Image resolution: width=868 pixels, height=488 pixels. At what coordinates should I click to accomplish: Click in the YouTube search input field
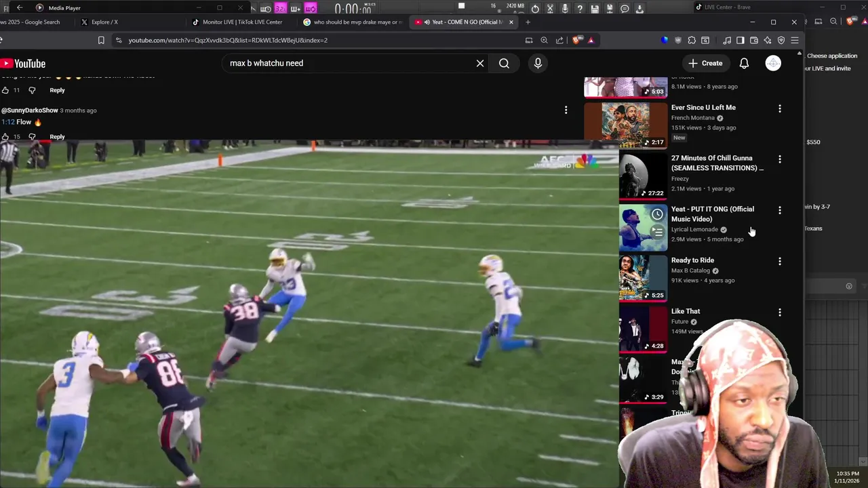click(349, 63)
